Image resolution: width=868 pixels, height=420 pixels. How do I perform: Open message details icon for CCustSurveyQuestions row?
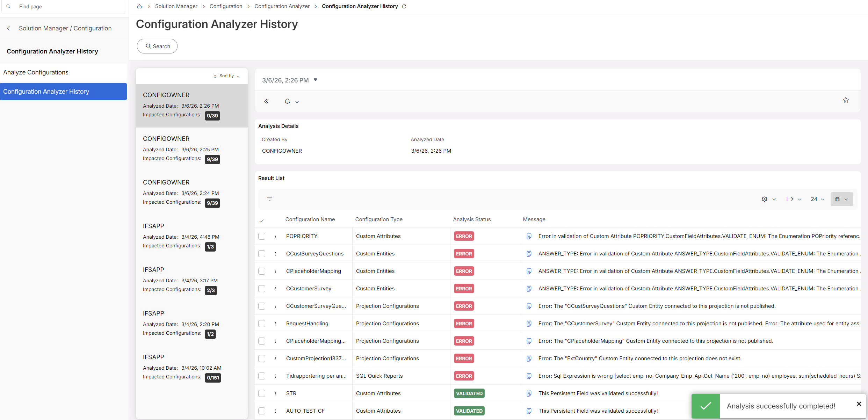pos(529,254)
